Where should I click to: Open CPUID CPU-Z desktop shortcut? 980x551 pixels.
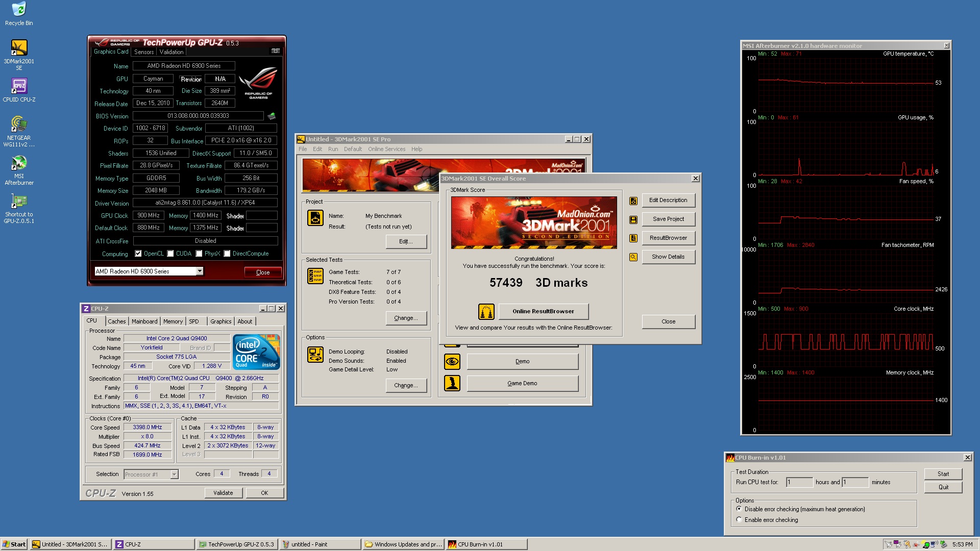[x=19, y=90]
